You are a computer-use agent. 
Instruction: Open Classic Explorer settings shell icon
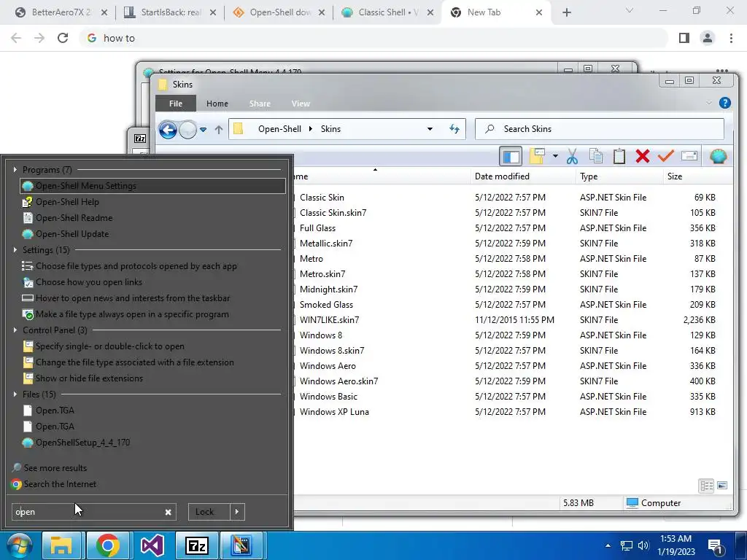[x=718, y=156]
